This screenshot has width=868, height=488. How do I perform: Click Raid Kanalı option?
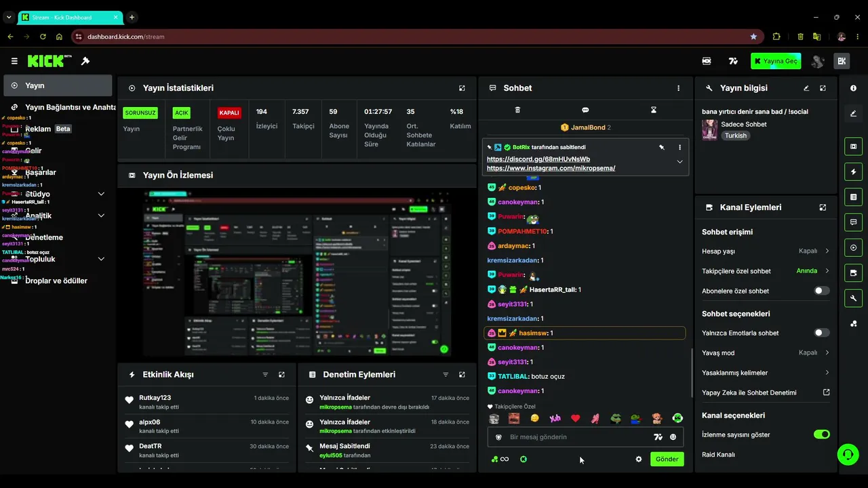coord(718,455)
